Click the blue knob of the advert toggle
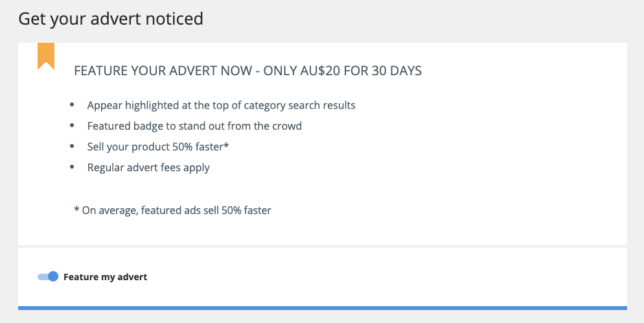 (x=53, y=276)
